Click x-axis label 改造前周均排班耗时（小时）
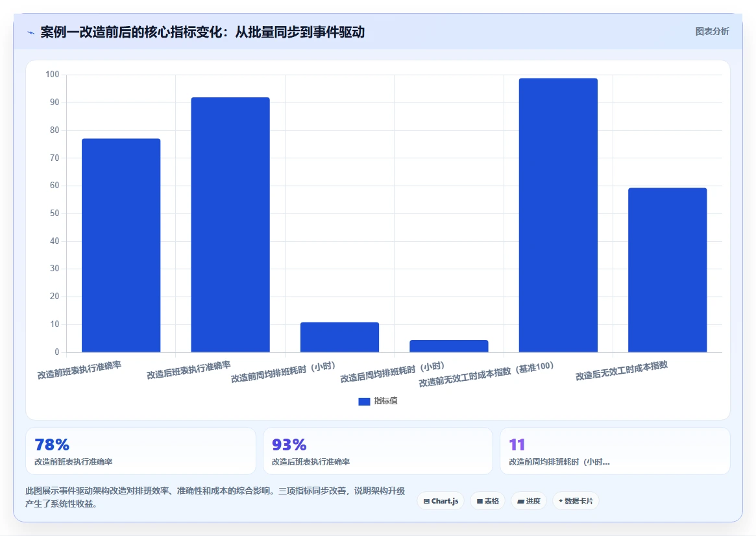The width and height of the screenshot is (756, 536). (x=283, y=372)
